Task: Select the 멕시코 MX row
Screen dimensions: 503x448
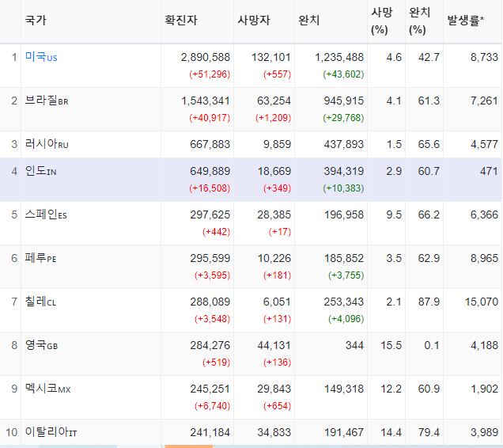Action: coord(251,397)
